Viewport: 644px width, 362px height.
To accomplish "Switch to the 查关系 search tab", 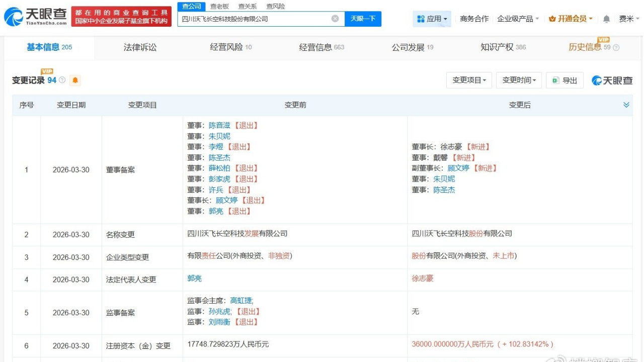I will tap(248, 6).
